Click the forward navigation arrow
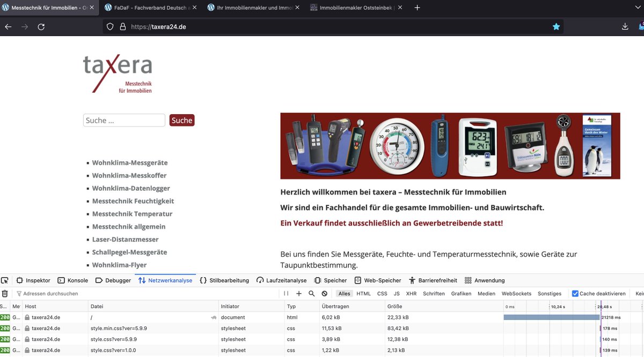644x357 pixels. pos(25,27)
